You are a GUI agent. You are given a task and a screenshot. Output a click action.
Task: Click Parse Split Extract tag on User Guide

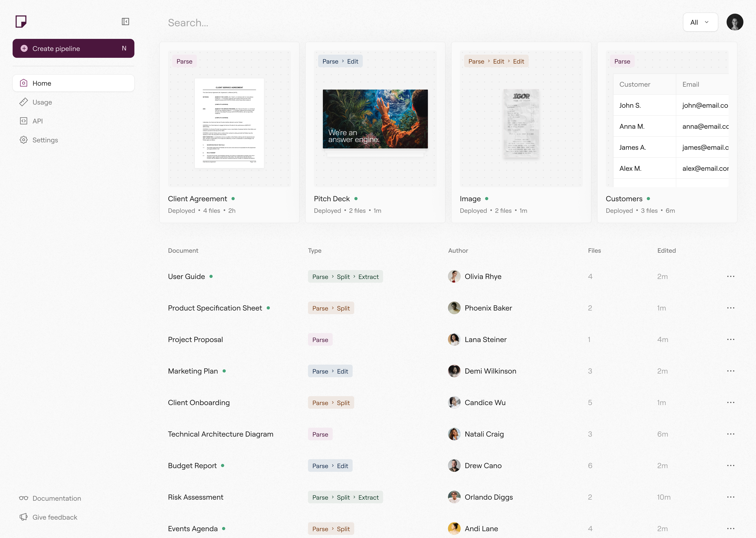click(345, 277)
